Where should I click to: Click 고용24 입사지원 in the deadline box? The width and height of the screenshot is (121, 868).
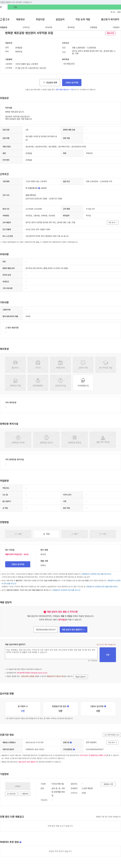18,564
